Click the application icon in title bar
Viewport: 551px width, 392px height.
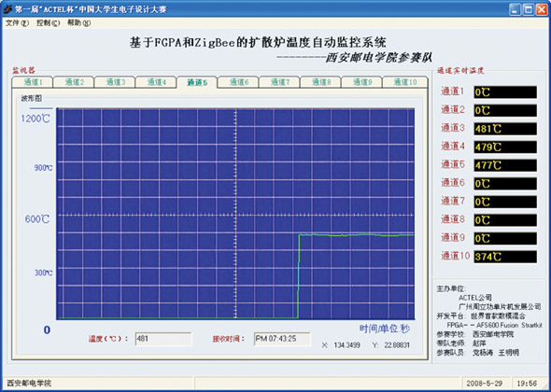(7, 9)
